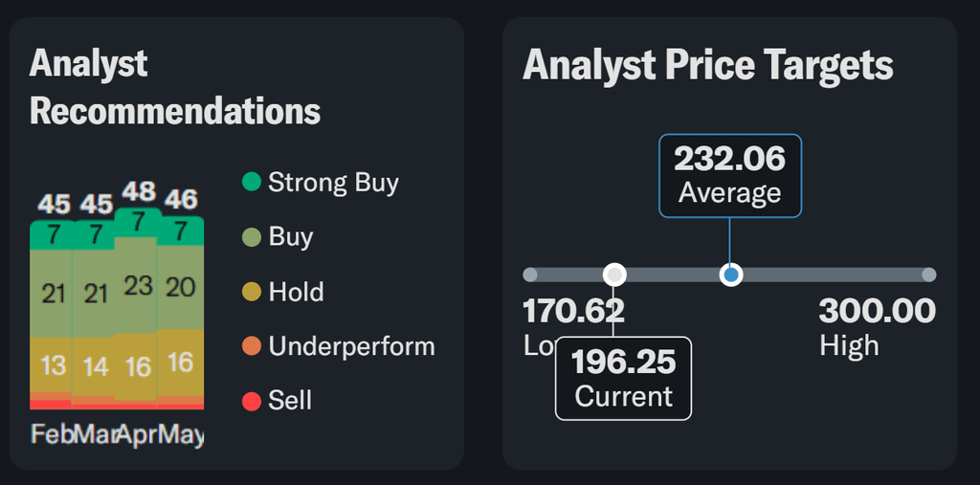
Task: Click the 300.00 High price value
Action: pyautogui.click(x=877, y=311)
